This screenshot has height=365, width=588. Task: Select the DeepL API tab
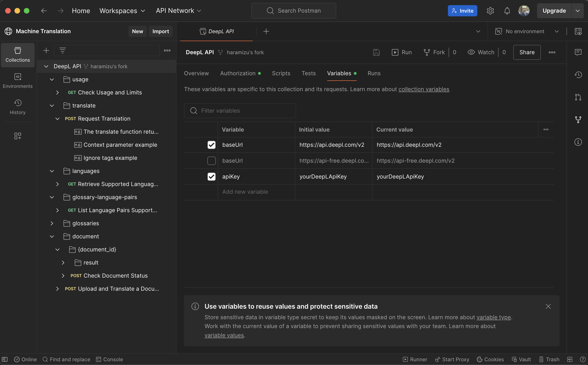pos(216,31)
